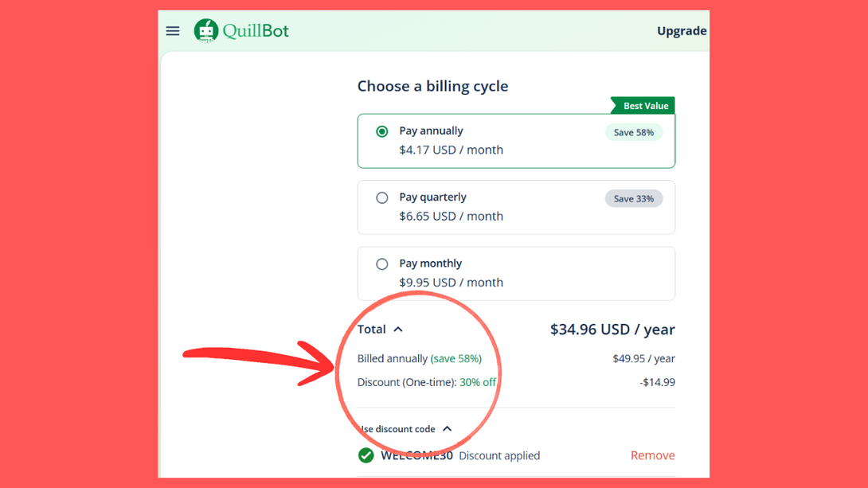Select the Pay monthly radio button
This screenshot has width=868, height=488.
[x=381, y=264]
